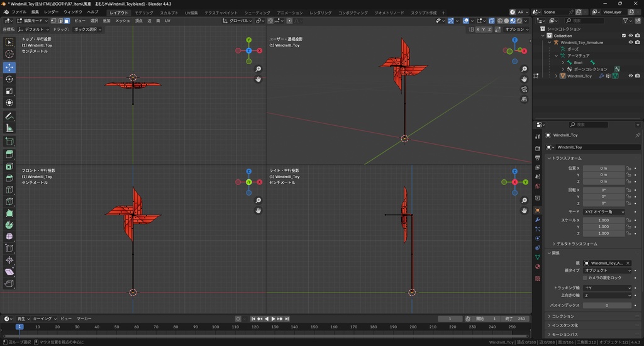The height and width of the screenshot is (346, 644).
Task: Click the pass index value field
Action: (x=607, y=306)
